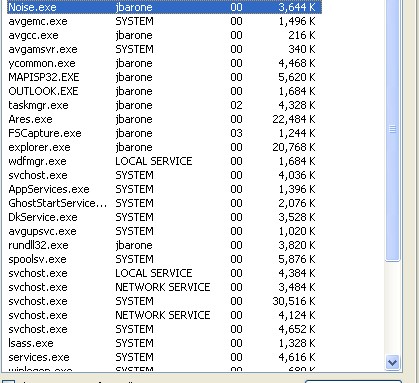This screenshot has height=383, width=419.
Task: Click the DkService.exe process
Action: click(164, 217)
